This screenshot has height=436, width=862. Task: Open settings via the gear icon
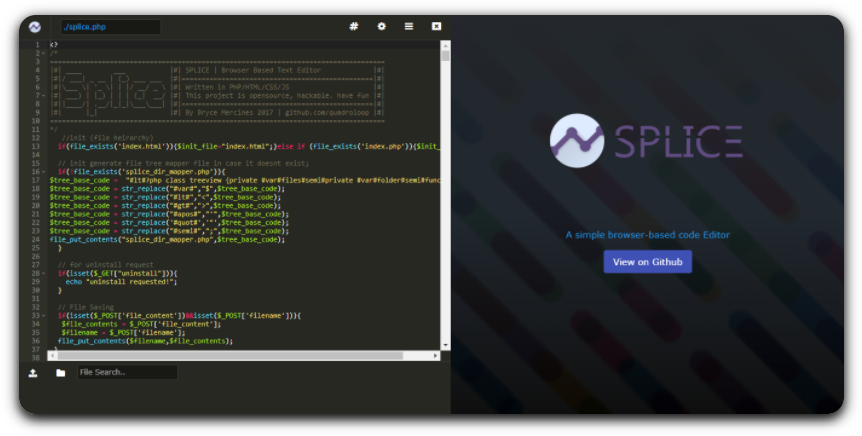[382, 26]
